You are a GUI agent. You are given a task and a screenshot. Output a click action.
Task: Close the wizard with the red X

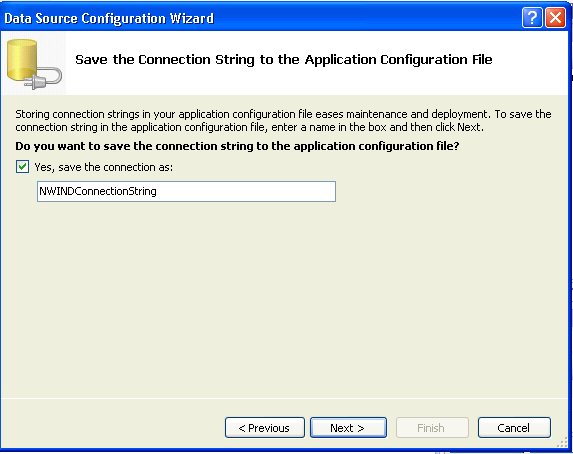pyautogui.click(x=555, y=18)
